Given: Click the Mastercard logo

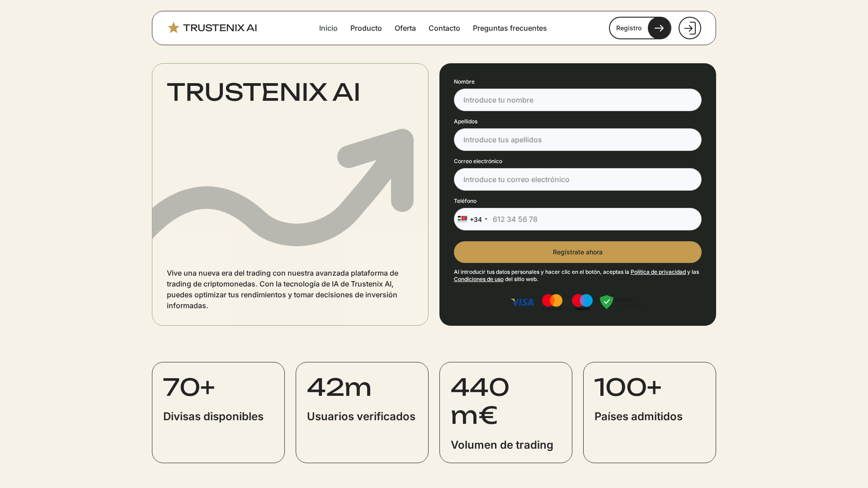Looking at the screenshot, I should [x=552, y=301].
